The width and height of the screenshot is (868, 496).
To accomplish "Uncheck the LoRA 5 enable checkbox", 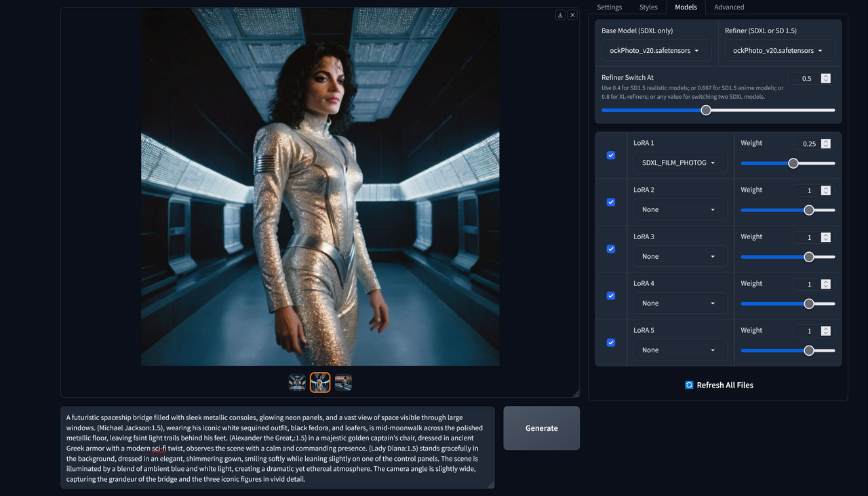I will click(611, 342).
